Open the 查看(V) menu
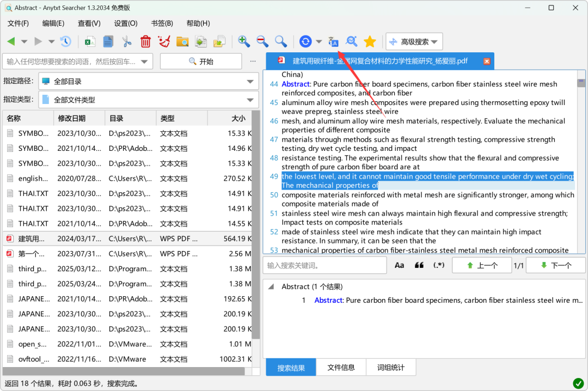This screenshot has width=588, height=391. [89, 23]
